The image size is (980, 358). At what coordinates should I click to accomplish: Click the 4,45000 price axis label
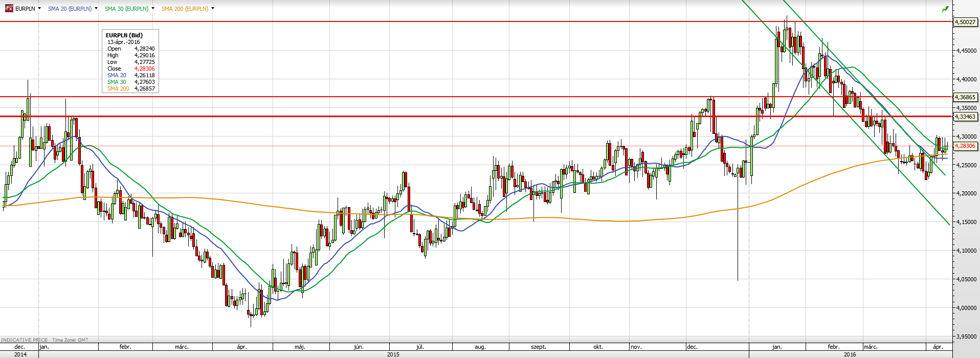tap(966, 51)
